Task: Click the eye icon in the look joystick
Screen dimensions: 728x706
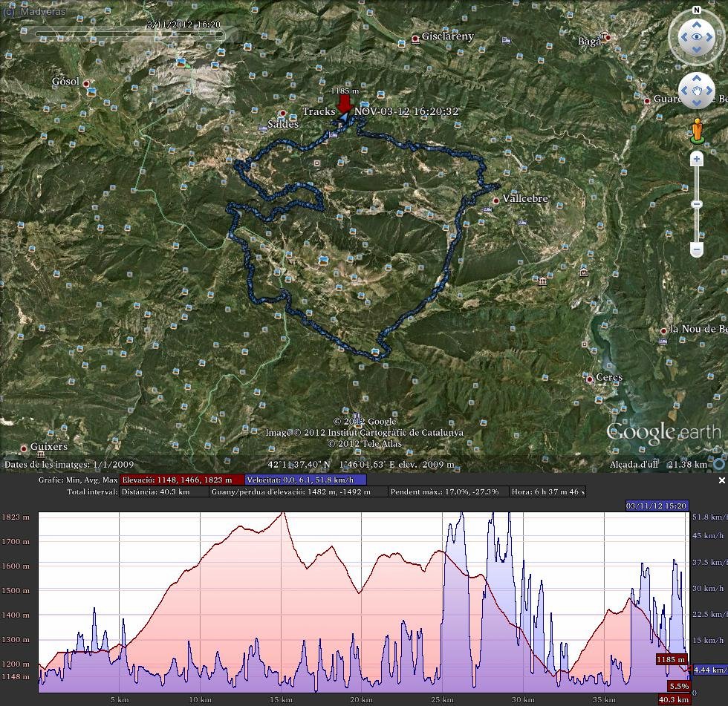Action: [x=697, y=36]
